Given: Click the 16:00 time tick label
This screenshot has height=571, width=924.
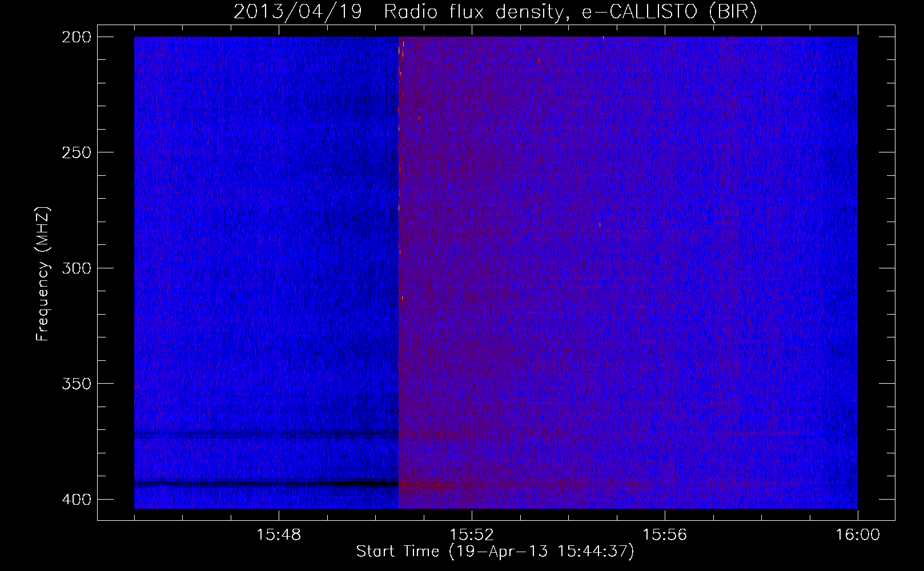Looking at the screenshot, I should [858, 535].
